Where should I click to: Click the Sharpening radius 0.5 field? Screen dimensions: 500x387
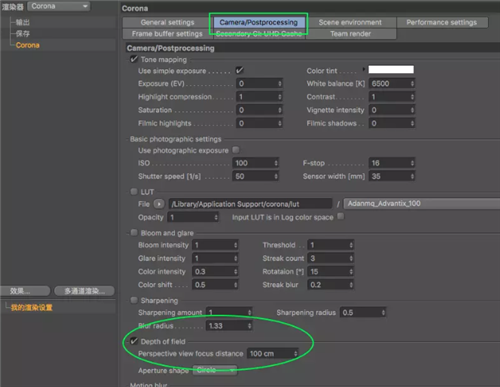(363, 312)
